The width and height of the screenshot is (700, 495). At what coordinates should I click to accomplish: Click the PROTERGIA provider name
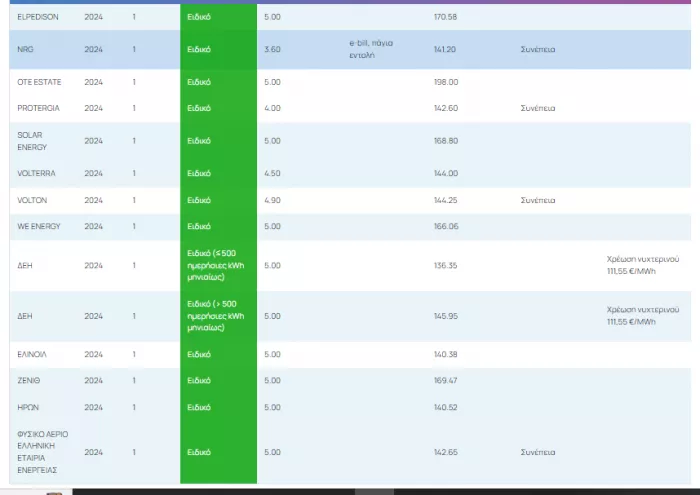[x=38, y=108]
